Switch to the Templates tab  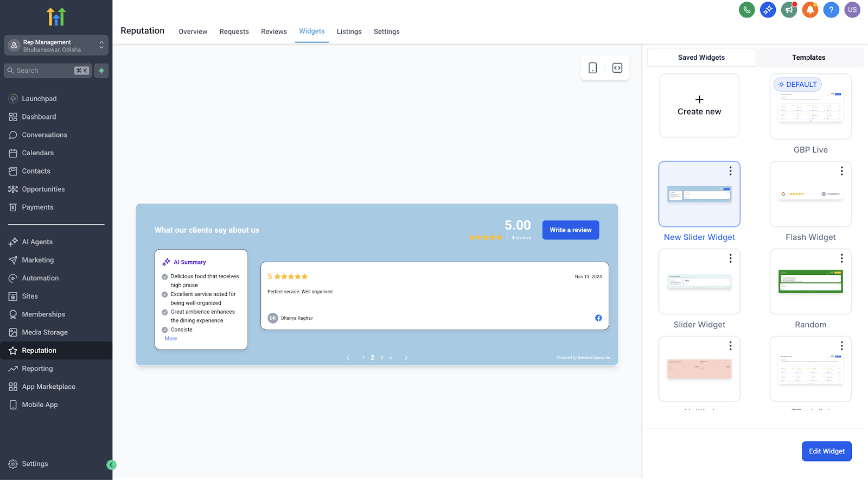[808, 58]
